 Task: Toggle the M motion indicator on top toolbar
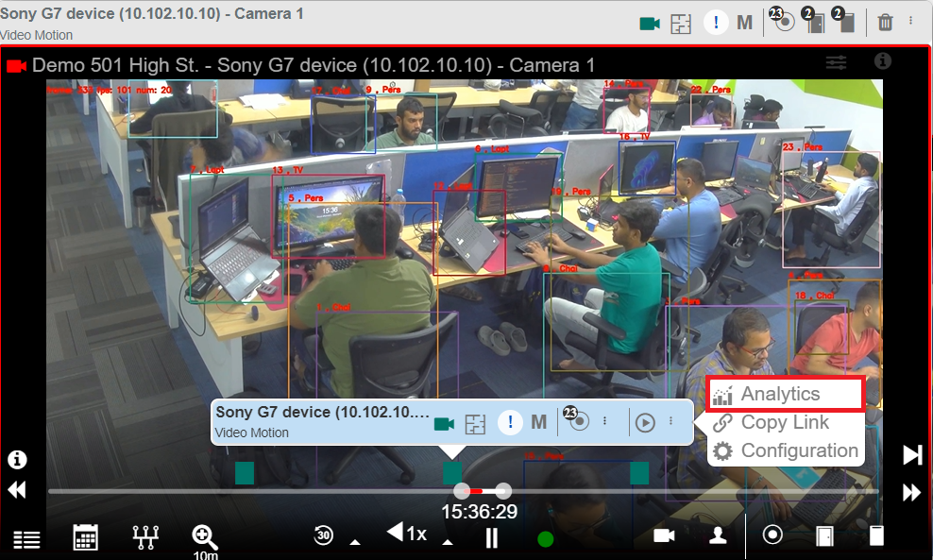click(x=745, y=21)
